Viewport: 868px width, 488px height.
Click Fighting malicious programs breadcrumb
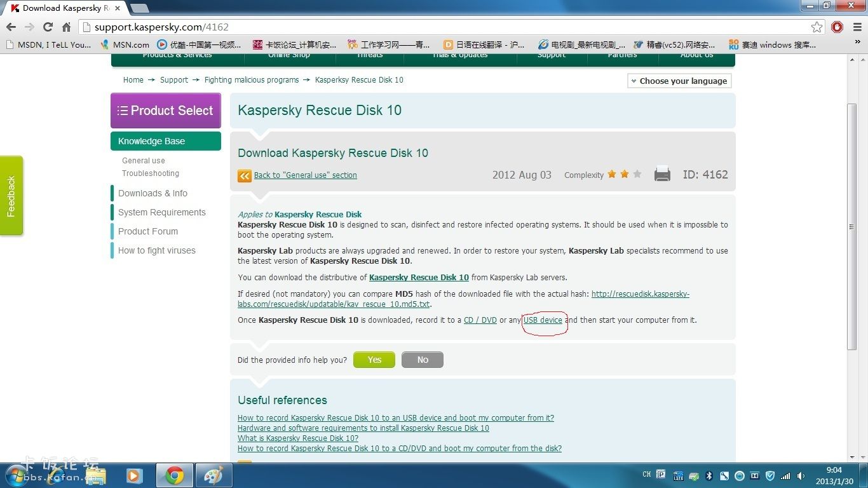coord(252,80)
